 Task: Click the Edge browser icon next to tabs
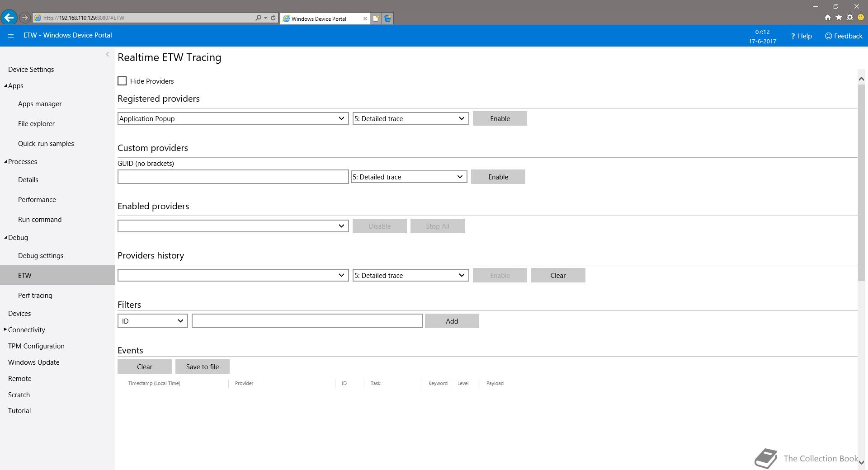click(x=387, y=19)
